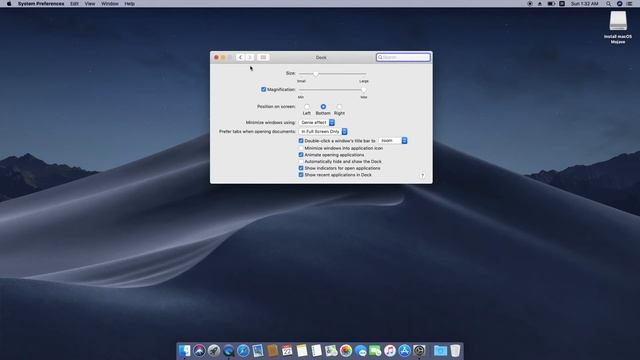Enable Automatically hide and show the Dock

click(301, 162)
